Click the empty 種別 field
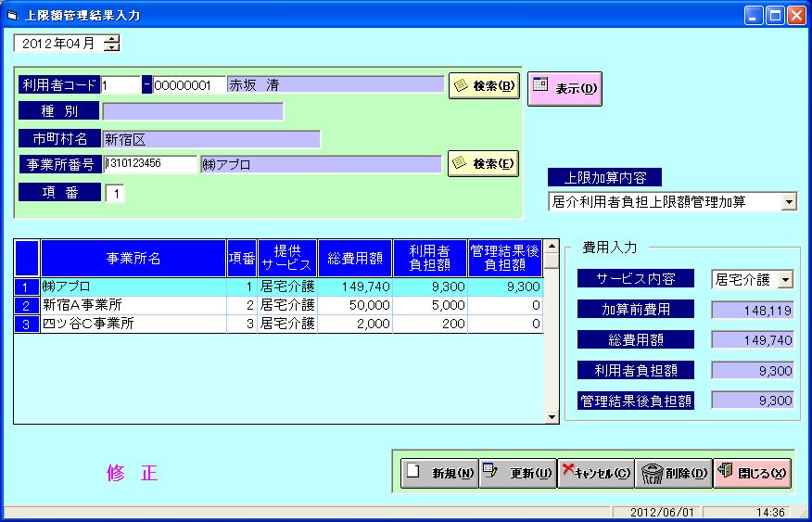The width and height of the screenshot is (812, 522). coord(193,111)
